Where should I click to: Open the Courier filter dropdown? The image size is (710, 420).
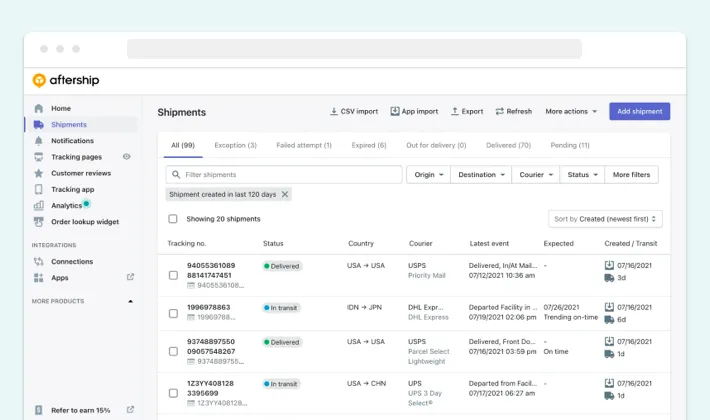(x=536, y=175)
